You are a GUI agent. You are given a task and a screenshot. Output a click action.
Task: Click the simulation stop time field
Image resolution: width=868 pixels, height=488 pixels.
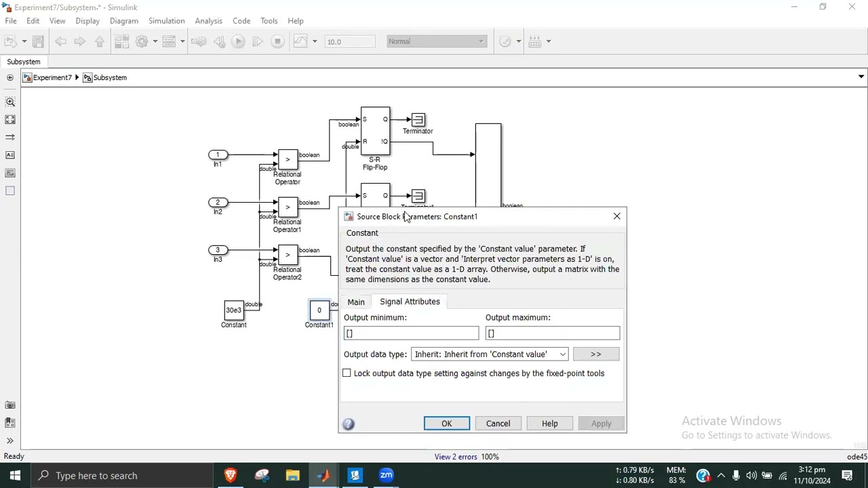tap(350, 41)
